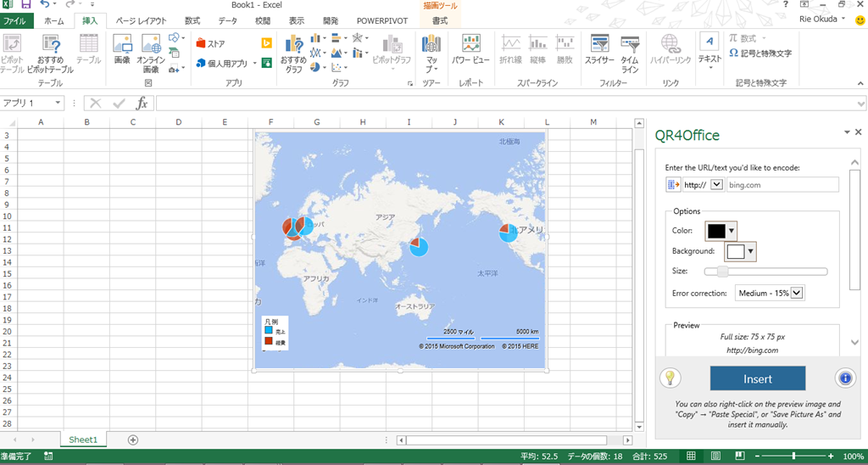Screen dimensions: 868x465
Task: Zoom out with the minus button
Action: 757,457
